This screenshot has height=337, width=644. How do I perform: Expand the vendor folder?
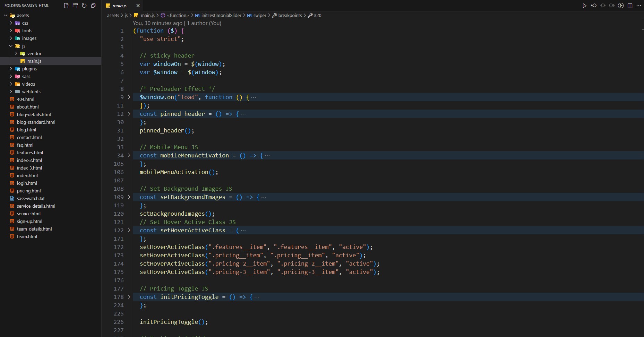(34, 53)
